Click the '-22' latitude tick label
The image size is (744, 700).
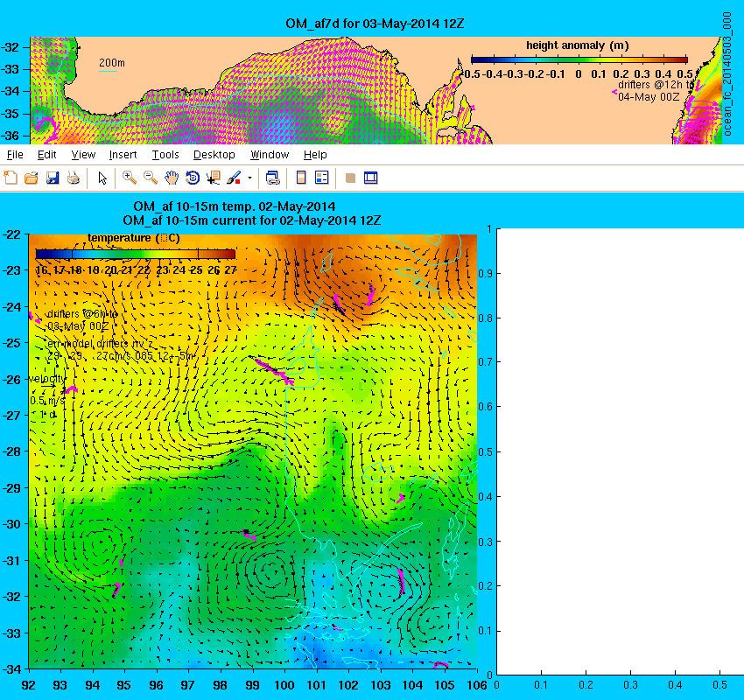coord(11,234)
